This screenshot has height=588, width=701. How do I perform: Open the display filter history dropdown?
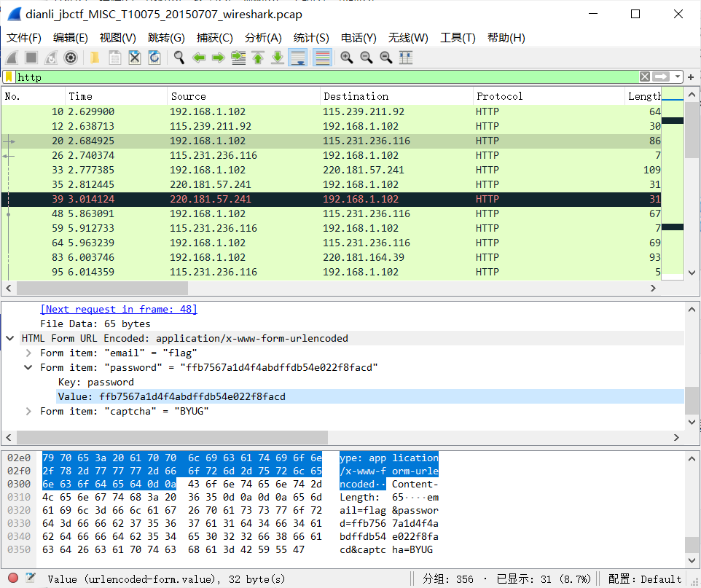pyautogui.click(x=678, y=77)
